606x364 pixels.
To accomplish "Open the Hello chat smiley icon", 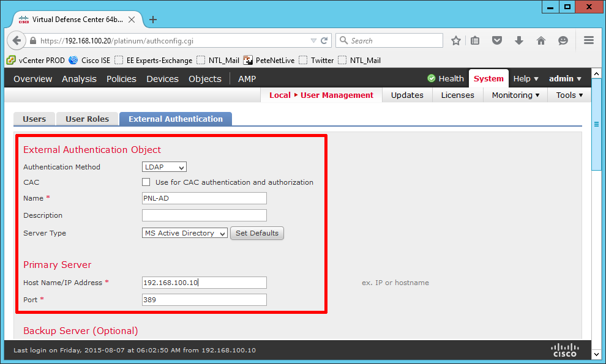I will click(563, 40).
